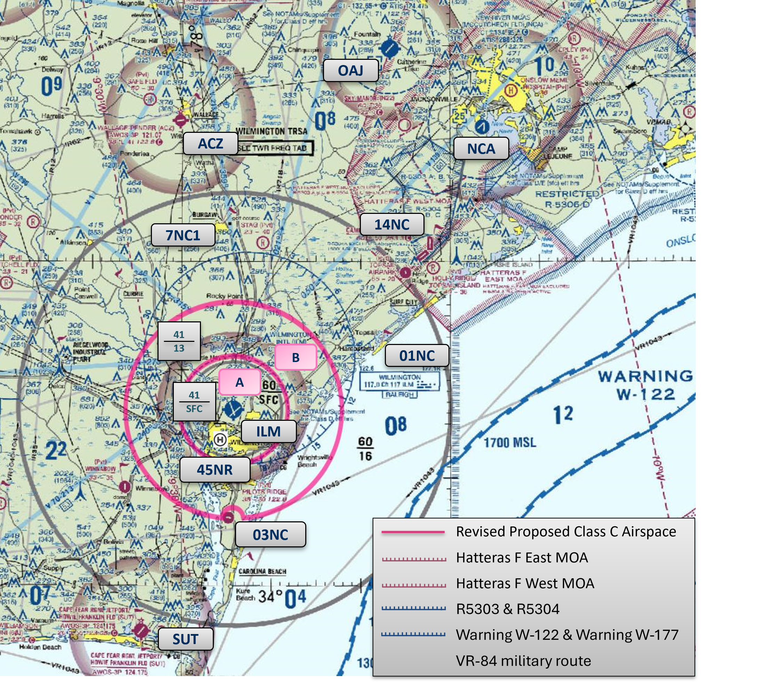Screen dimensions: 784x682
Task: Click the 60 over 16 altitude text offshore
Action: point(365,449)
